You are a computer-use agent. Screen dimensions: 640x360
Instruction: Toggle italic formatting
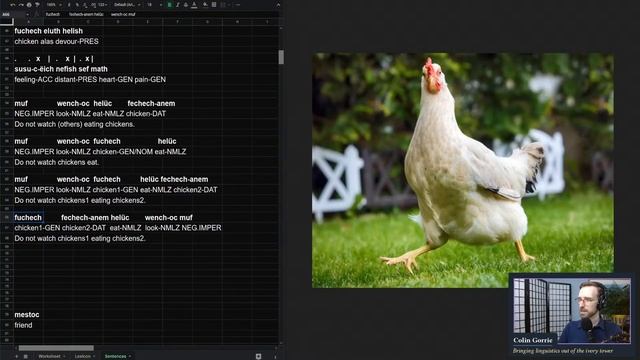pos(178,5)
